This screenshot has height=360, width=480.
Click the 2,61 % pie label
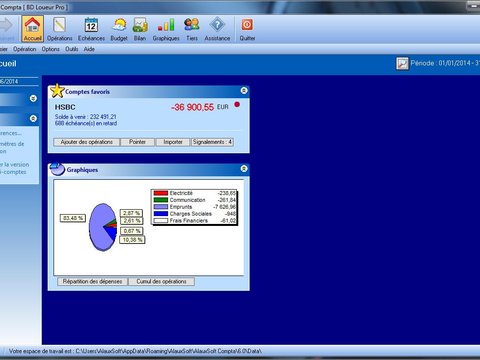pyautogui.click(x=131, y=221)
